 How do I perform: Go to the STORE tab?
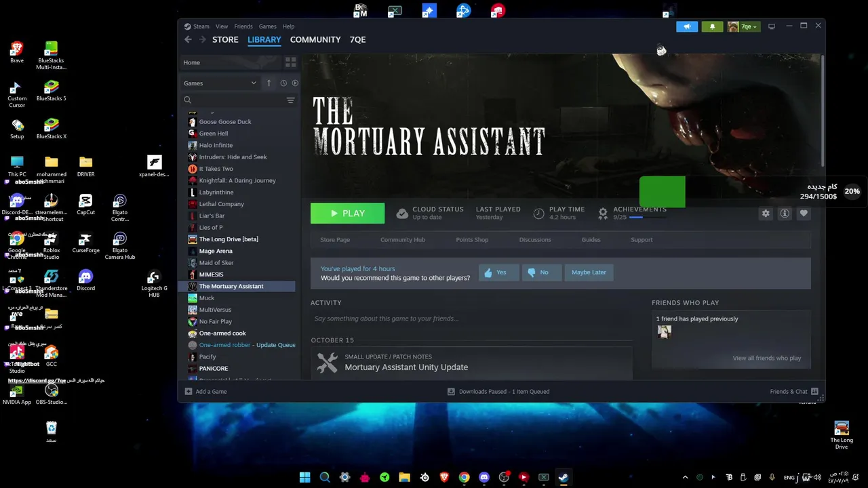pyautogui.click(x=225, y=40)
